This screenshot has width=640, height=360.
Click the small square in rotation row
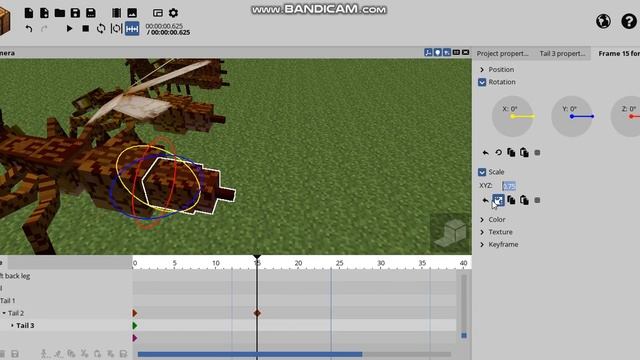pos(537,153)
